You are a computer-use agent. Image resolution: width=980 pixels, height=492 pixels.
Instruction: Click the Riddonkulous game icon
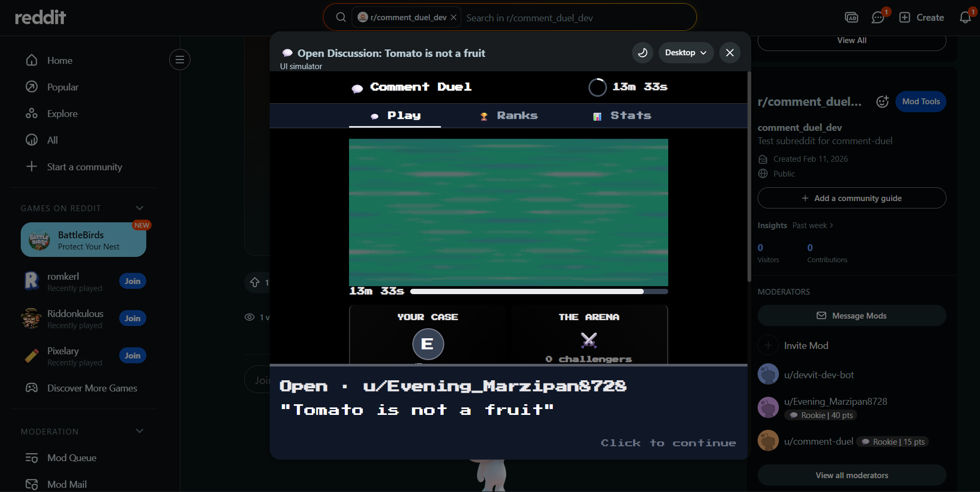[x=31, y=318]
